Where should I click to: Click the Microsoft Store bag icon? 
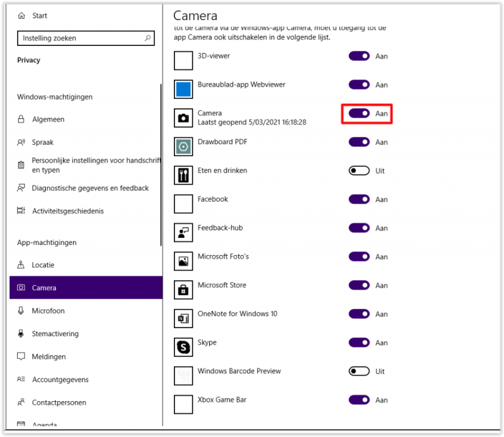click(x=183, y=290)
